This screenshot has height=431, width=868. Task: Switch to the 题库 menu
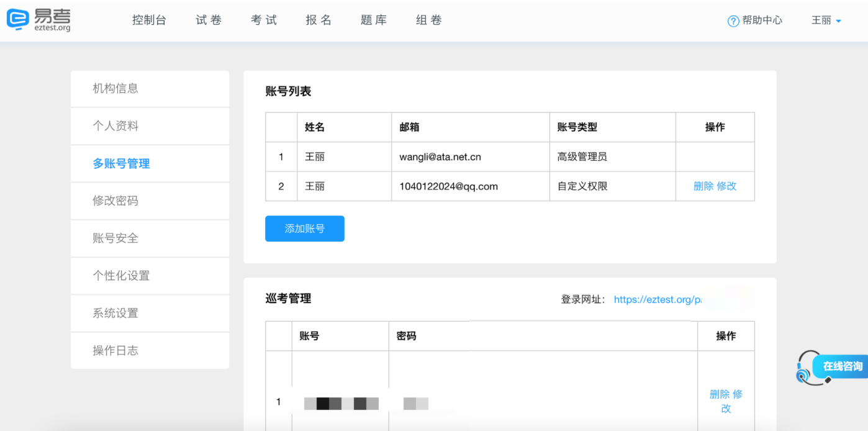coord(374,20)
